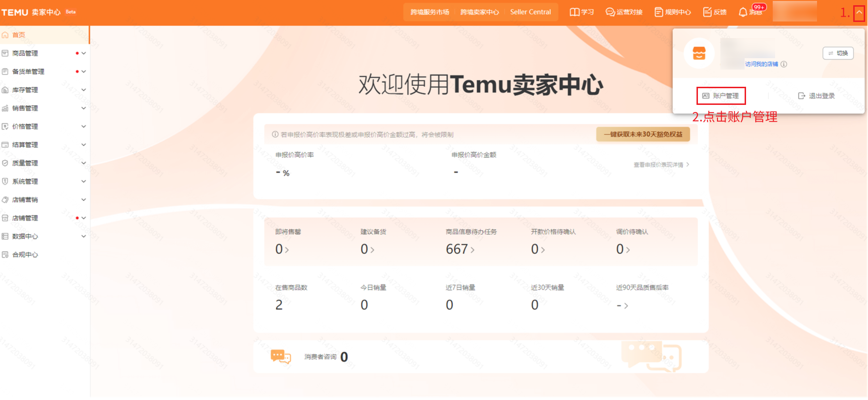Open the 访问我的店铺 link
Viewport: 868px width, 400px height.
(761, 64)
